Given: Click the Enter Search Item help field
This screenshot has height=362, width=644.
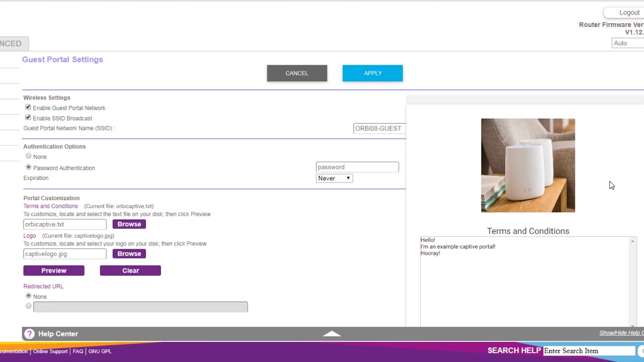Looking at the screenshot, I should [x=589, y=351].
